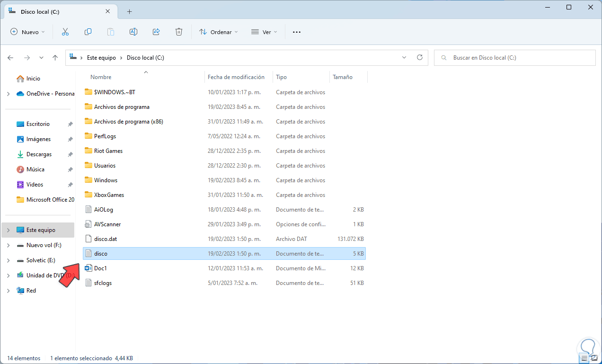This screenshot has height=364, width=602.
Task: Unpin Descargas using its pin icon
Action: [70, 154]
